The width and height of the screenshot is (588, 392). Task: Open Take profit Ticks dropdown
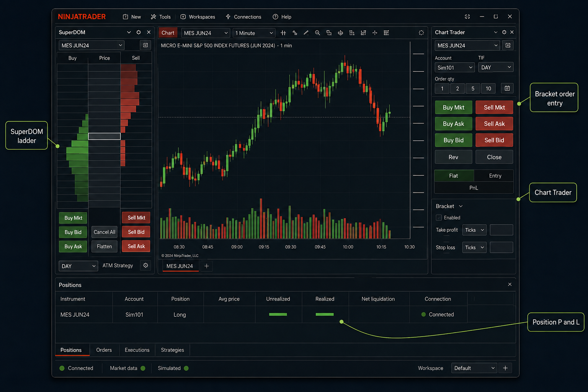point(474,230)
